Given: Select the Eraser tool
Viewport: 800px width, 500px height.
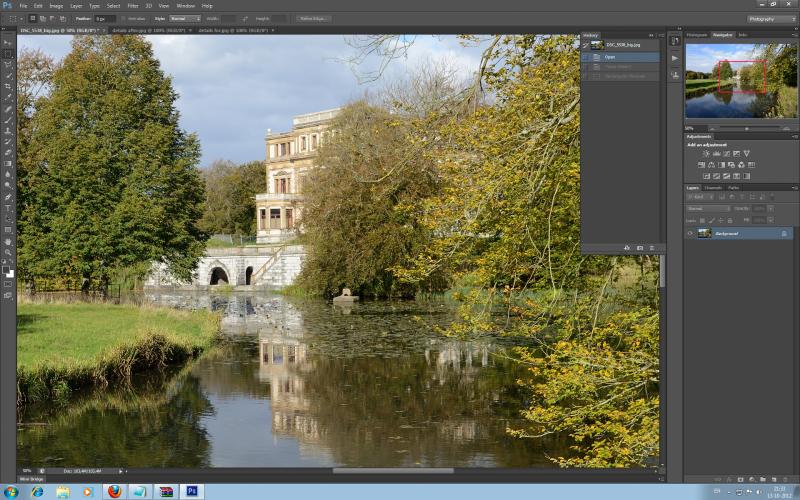Looking at the screenshot, I should [8, 153].
